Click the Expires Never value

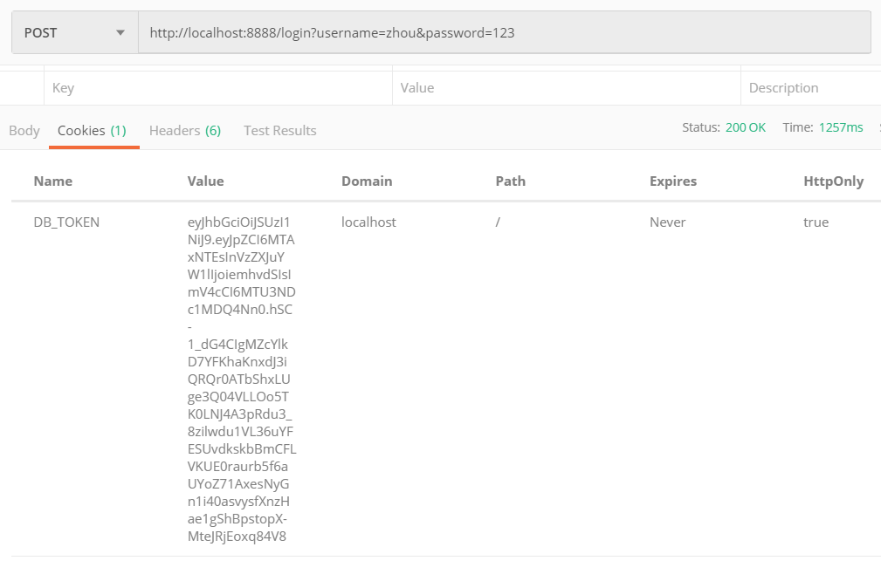tap(668, 222)
